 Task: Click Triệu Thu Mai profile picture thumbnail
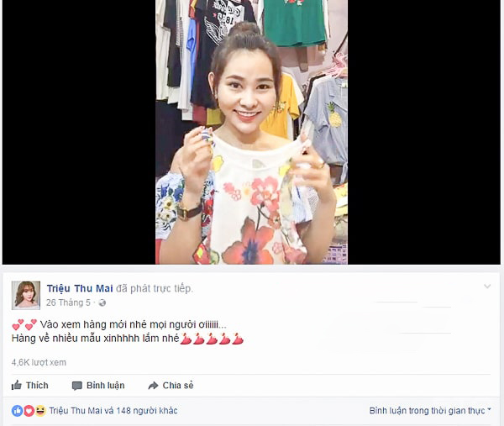[26, 296]
